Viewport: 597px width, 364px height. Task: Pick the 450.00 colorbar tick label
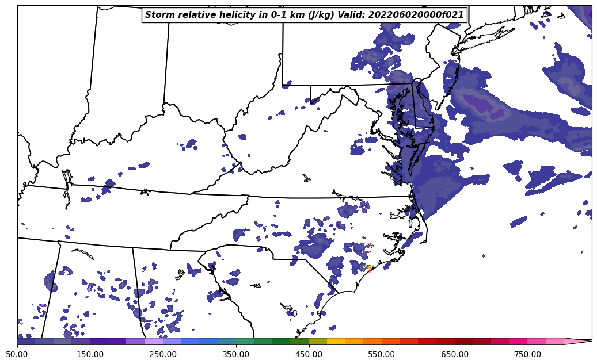[309, 354]
